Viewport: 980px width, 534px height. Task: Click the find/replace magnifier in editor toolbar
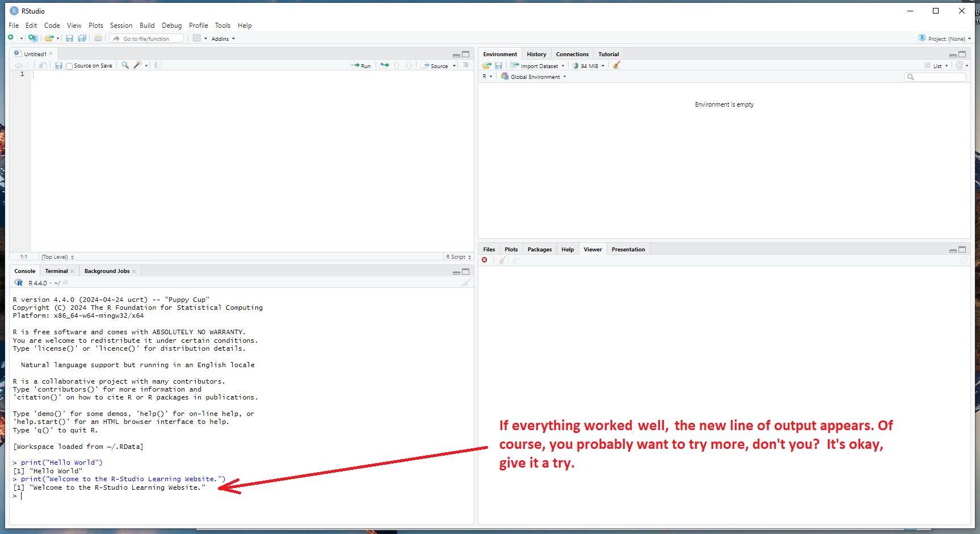click(x=125, y=65)
